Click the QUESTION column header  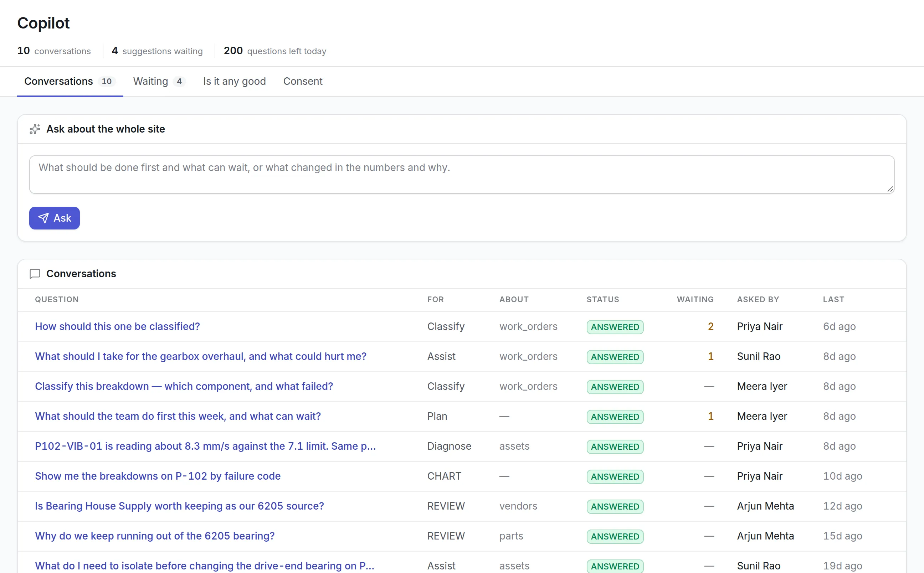point(57,299)
